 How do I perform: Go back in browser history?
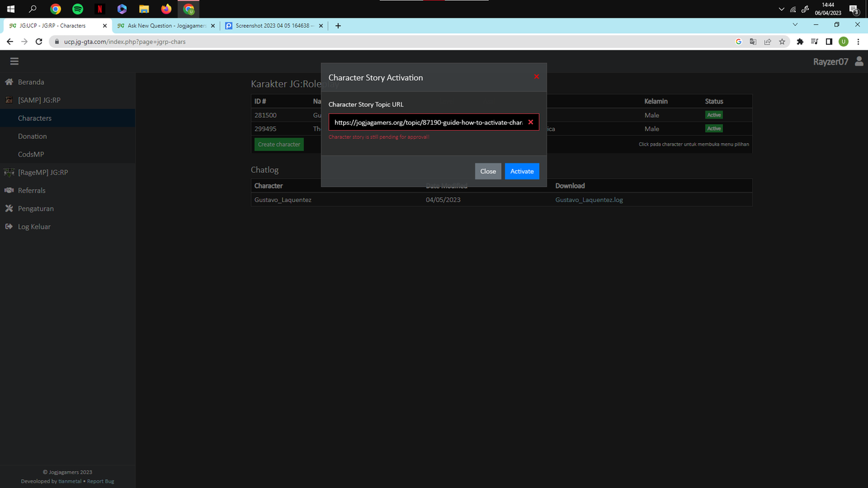click(x=9, y=41)
